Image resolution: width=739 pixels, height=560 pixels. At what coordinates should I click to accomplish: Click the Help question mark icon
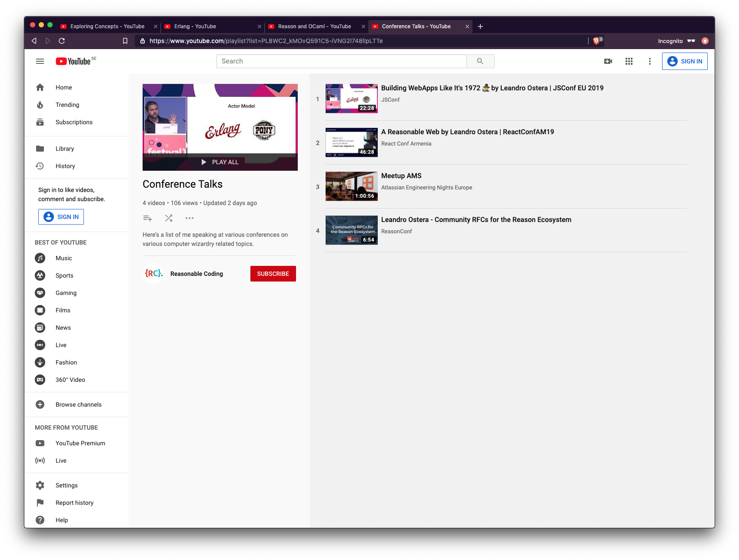(x=40, y=520)
